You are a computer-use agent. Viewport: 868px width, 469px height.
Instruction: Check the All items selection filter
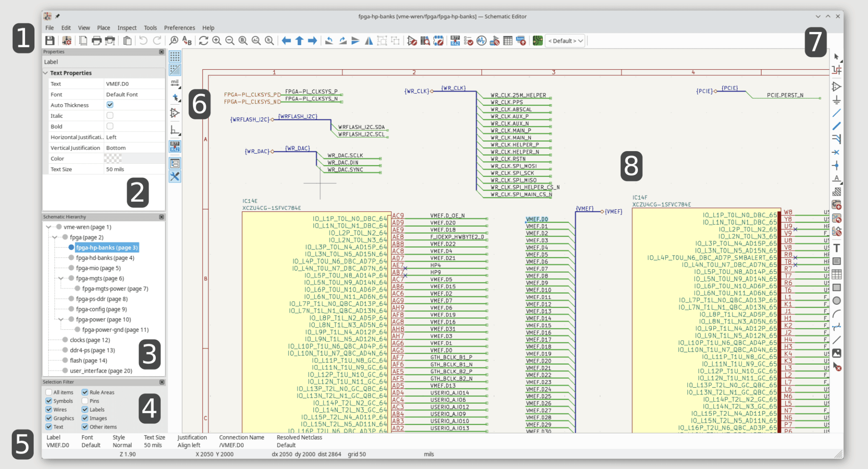(x=49, y=392)
